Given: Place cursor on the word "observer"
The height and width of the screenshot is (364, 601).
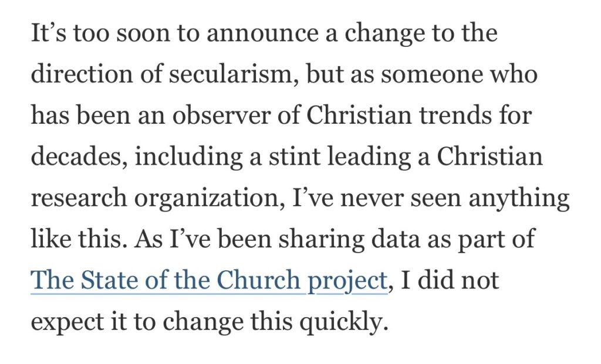Looking at the screenshot, I should click(221, 115).
